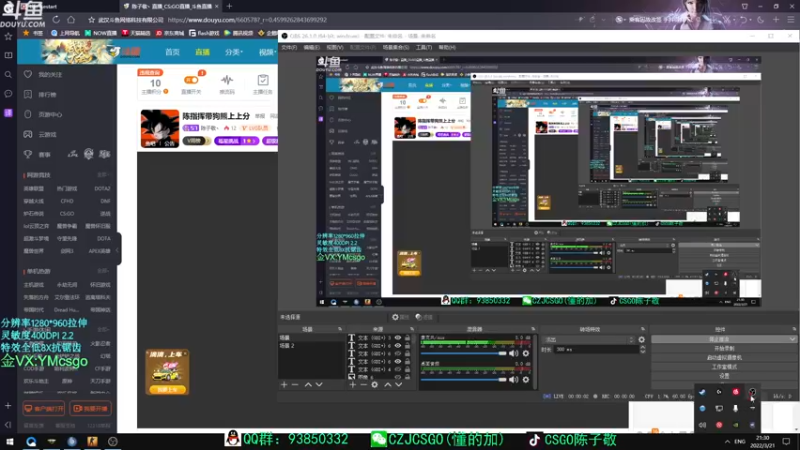Open OBS 编辑(E) menu

(x=311, y=47)
